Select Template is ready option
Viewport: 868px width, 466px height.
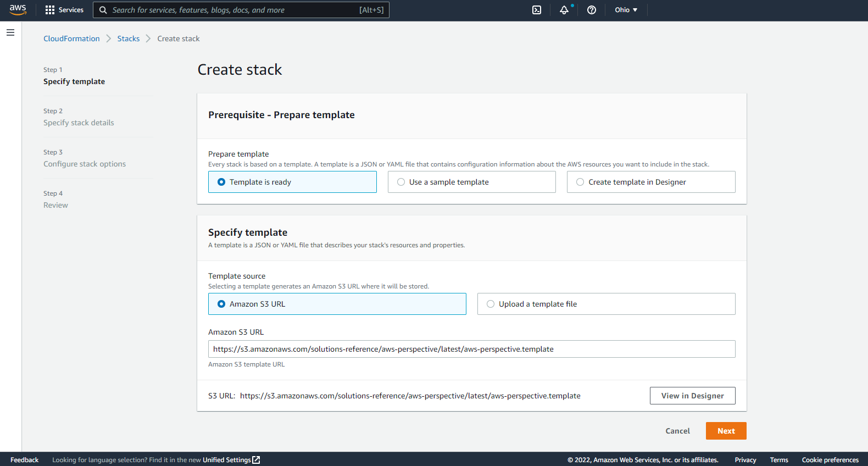pyautogui.click(x=292, y=182)
